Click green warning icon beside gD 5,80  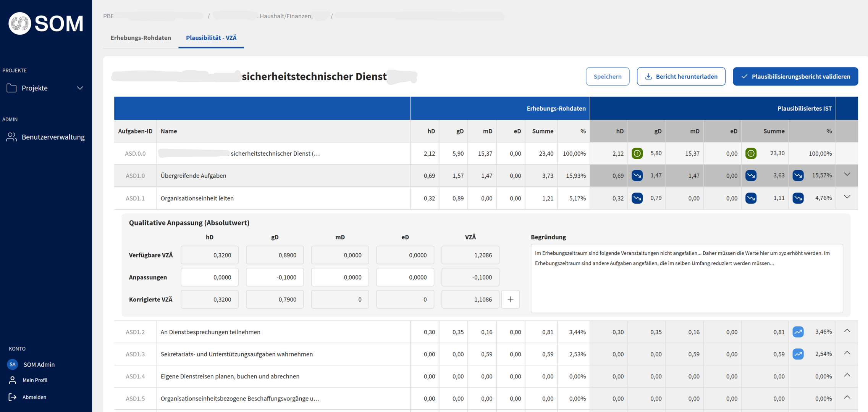pos(637,153)
